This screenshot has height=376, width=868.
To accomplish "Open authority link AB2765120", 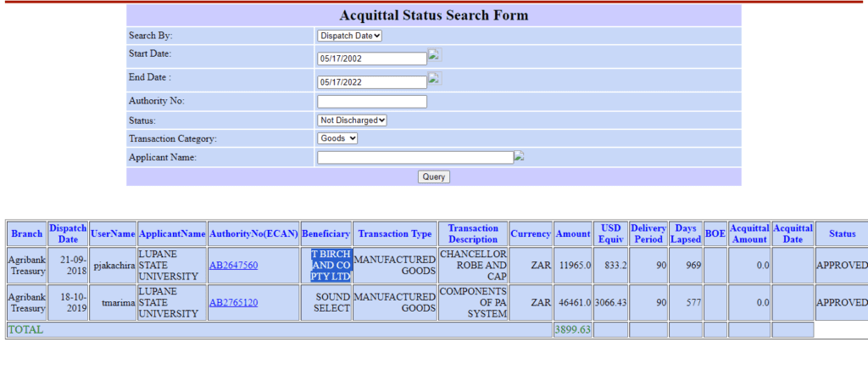I will [x=233, y=303].
